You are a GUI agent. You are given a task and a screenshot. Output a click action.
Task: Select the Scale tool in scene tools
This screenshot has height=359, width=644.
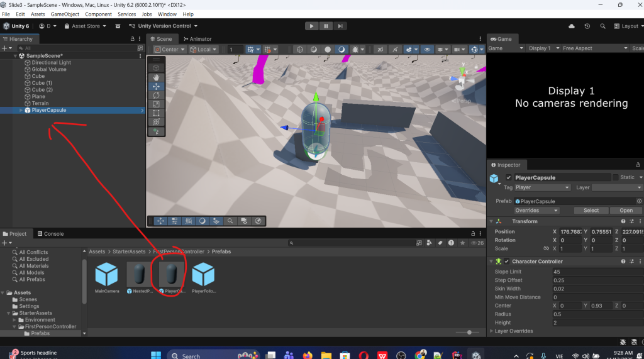point(156,104)
